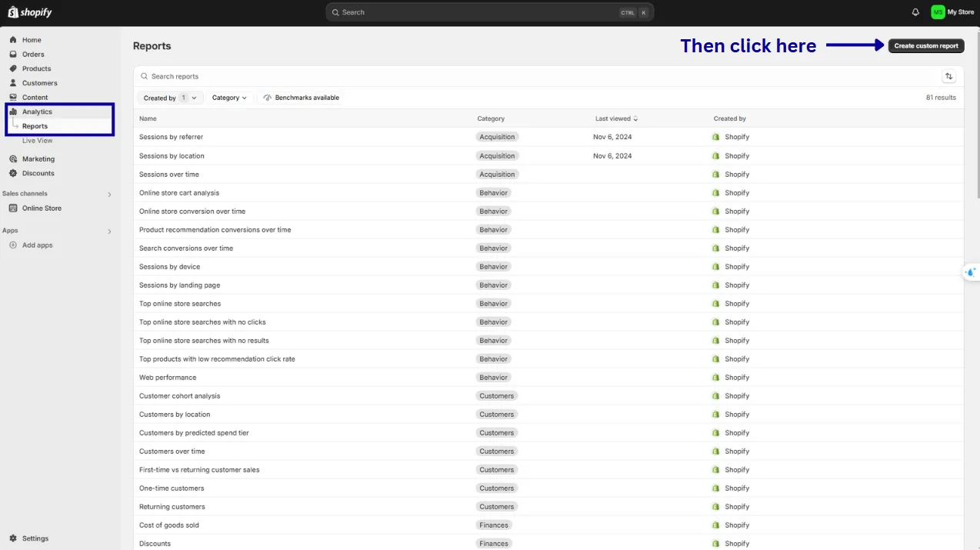The image size is (980, 550).
Task: Click the Customers person icon
Action: [x=13, y=83]
